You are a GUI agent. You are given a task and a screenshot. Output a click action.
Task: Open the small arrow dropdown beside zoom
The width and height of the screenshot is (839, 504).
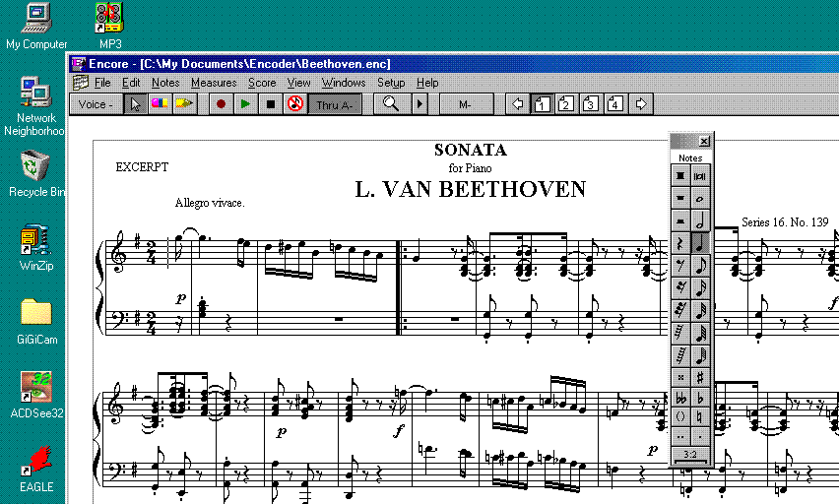point(419,103)
